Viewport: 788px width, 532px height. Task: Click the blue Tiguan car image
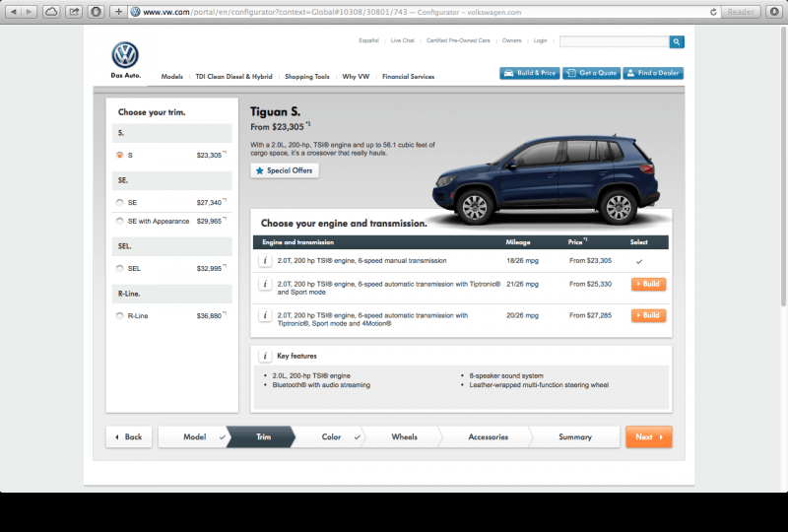coord(547,178)
